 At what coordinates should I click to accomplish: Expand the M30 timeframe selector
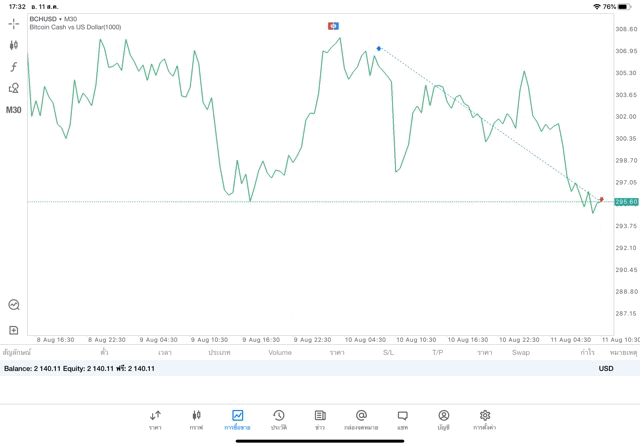tap(13, 110)
